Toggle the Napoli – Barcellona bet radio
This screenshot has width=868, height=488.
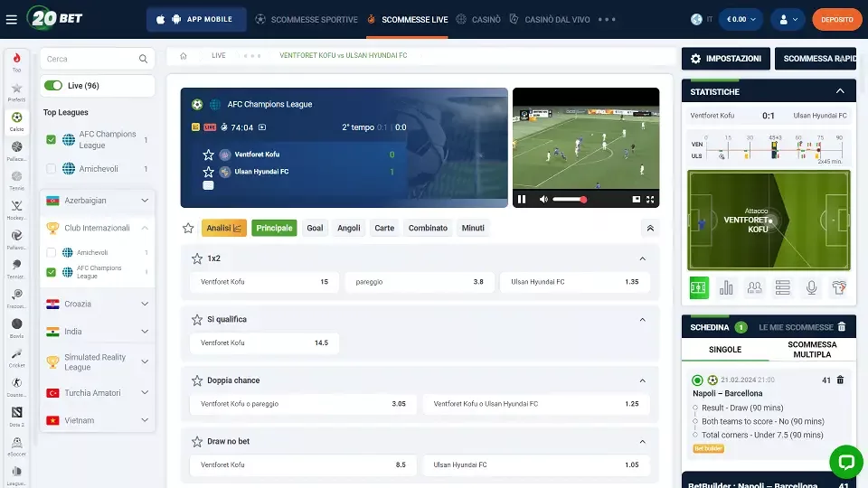[x=697, y=380]
